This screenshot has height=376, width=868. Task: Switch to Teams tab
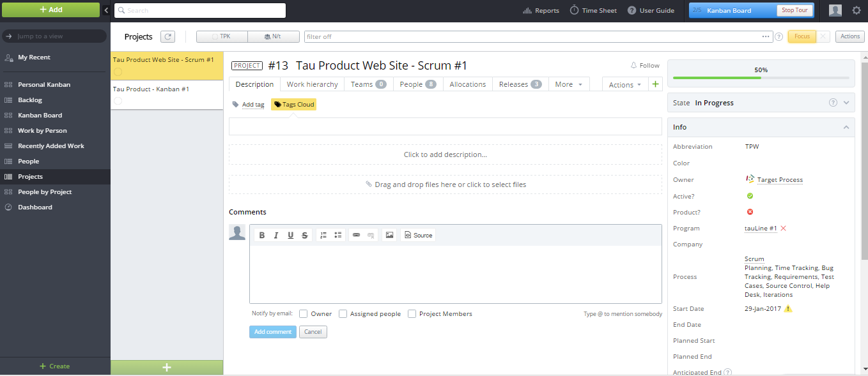[x=369, y=84]
